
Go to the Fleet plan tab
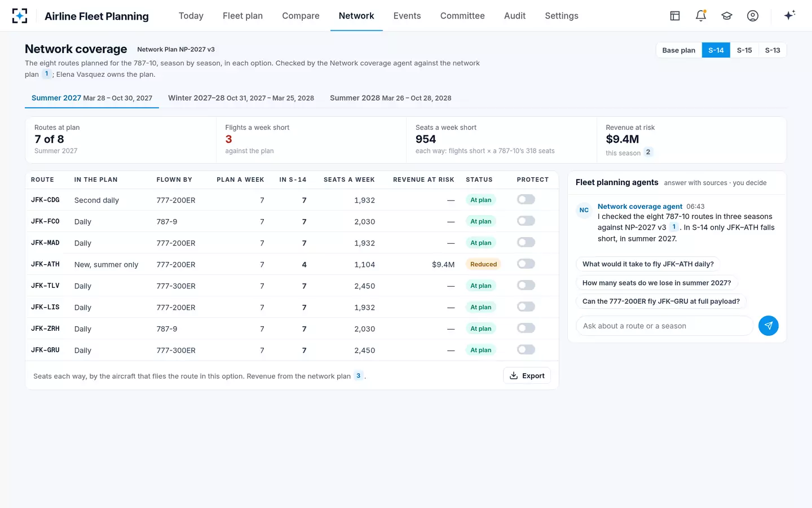[x=242, y=16]
